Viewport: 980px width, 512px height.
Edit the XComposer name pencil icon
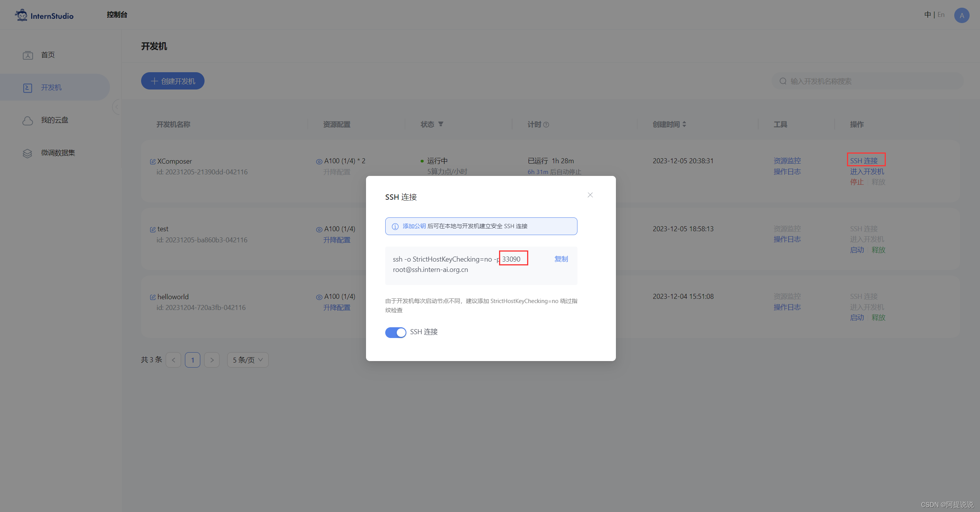coord(153,162)
